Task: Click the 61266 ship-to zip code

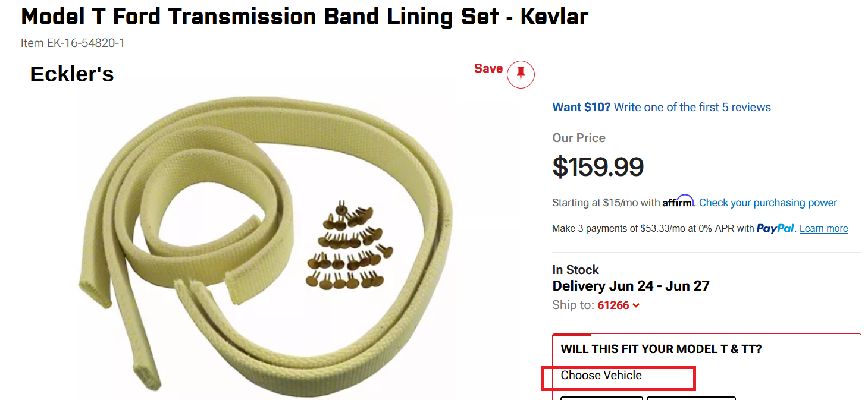Action: click(613, 305)
